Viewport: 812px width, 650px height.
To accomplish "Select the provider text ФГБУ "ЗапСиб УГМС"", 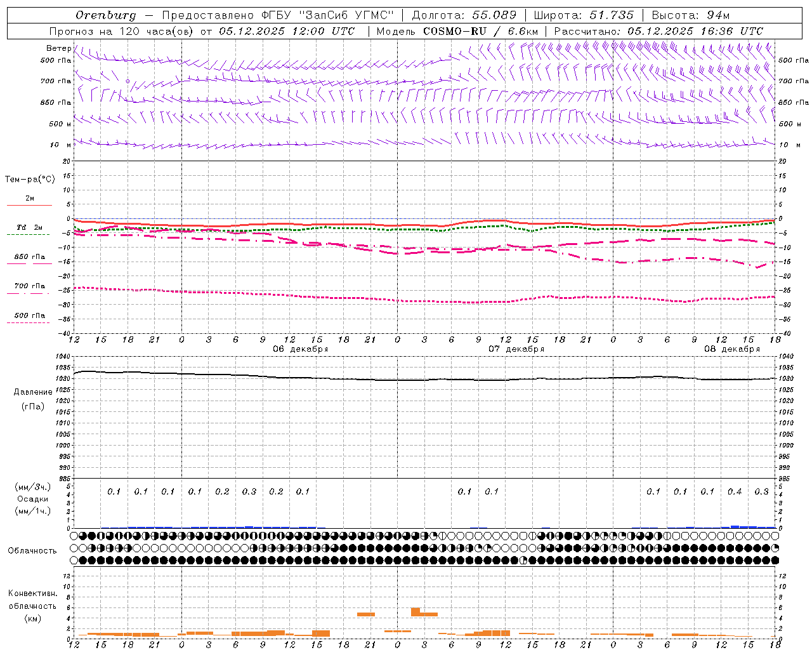I will coord(327,15).
